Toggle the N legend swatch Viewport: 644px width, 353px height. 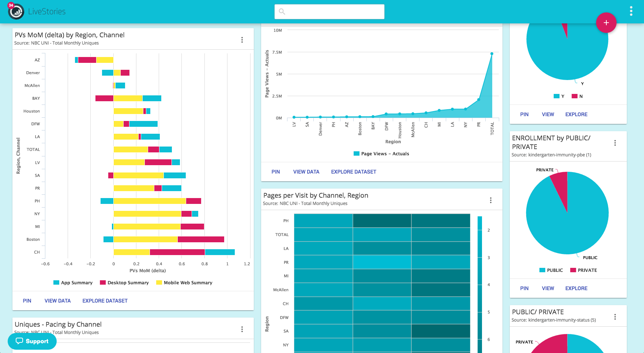[x=575, y=96]
